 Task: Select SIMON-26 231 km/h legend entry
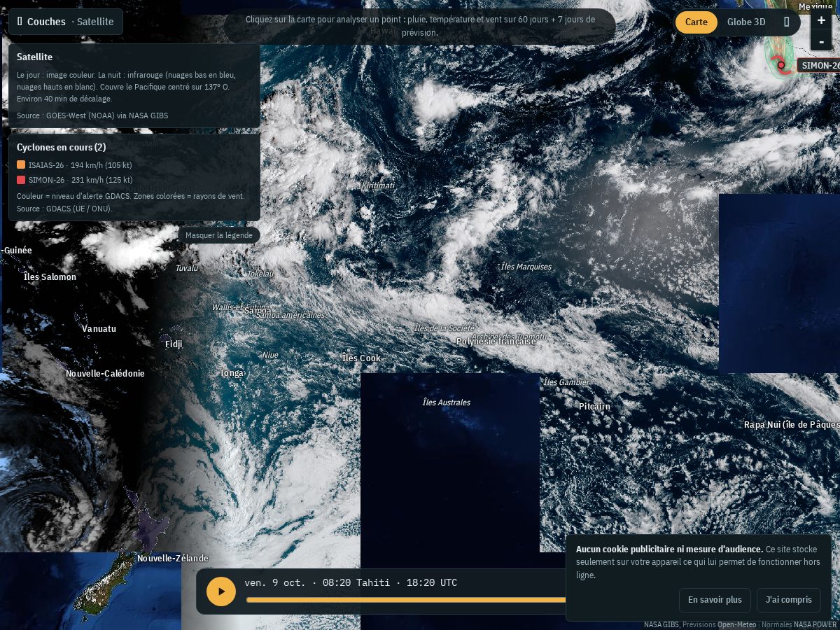(74, 180)
